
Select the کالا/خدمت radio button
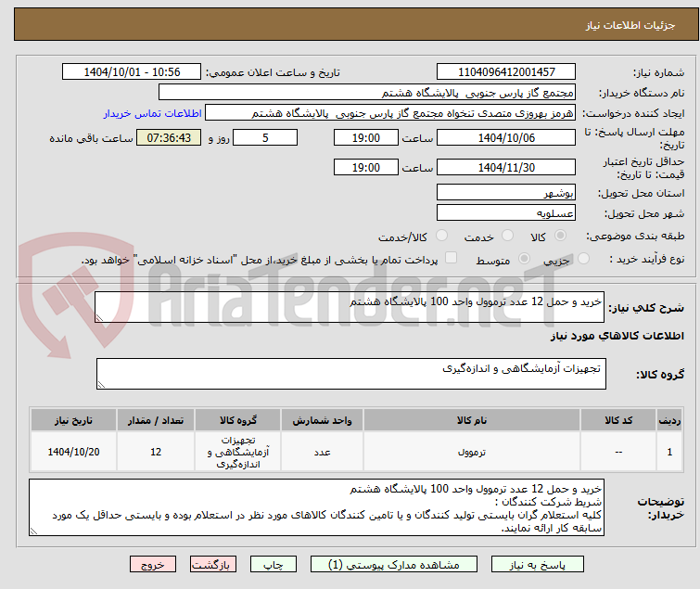coord(441,236)
